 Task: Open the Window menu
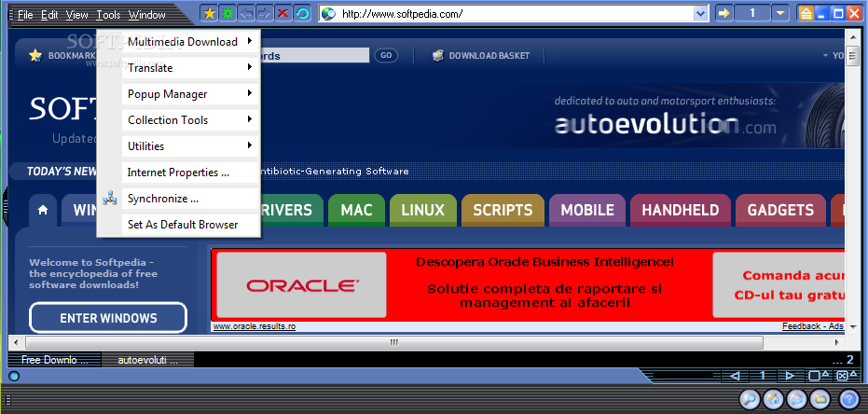[146, 15]
